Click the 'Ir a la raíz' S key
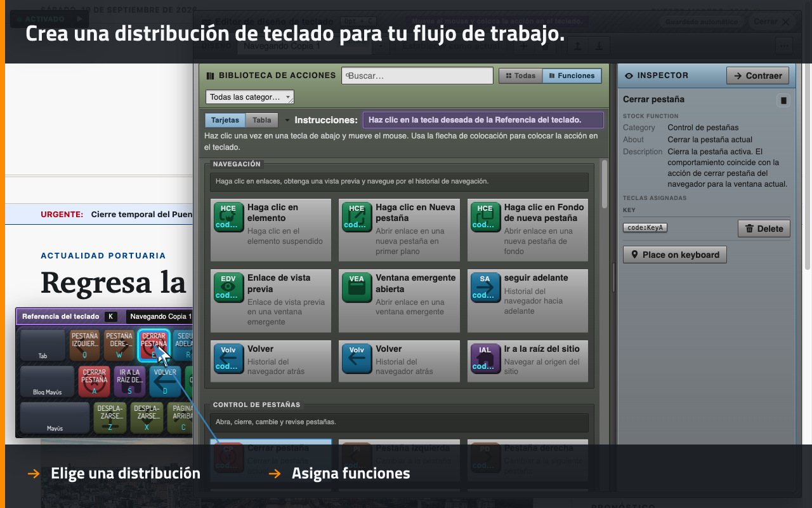This screenshot has width=812, height=508. coord(129,382)
